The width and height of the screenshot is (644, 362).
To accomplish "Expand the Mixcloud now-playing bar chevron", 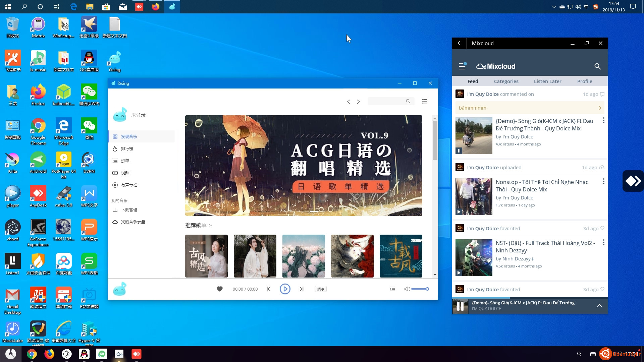I will click(x=599, y=305).
